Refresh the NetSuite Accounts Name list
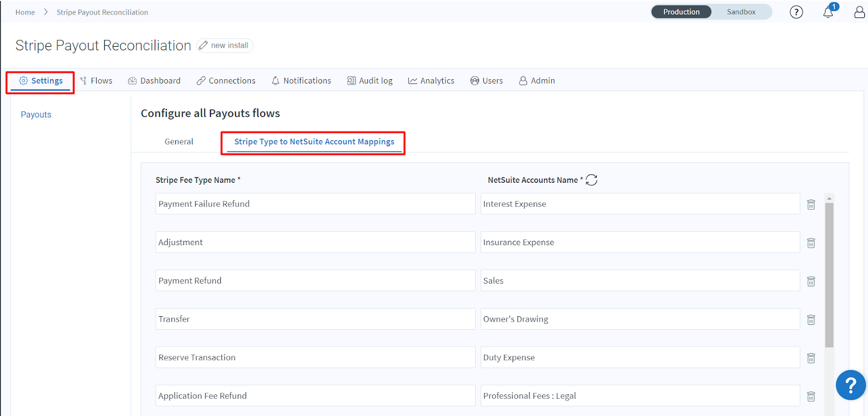 pyautogui.click(x=591, y=180)
